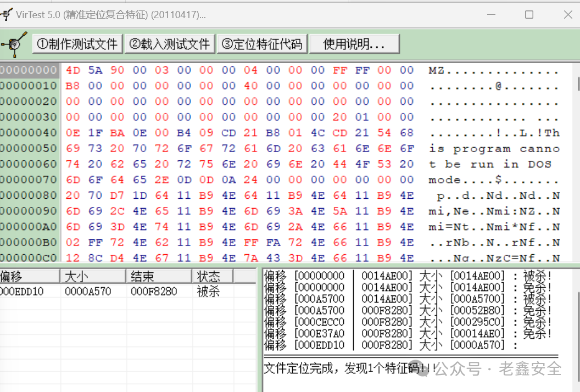Click log line with 大小 [000A5700]

coord(408,299)
